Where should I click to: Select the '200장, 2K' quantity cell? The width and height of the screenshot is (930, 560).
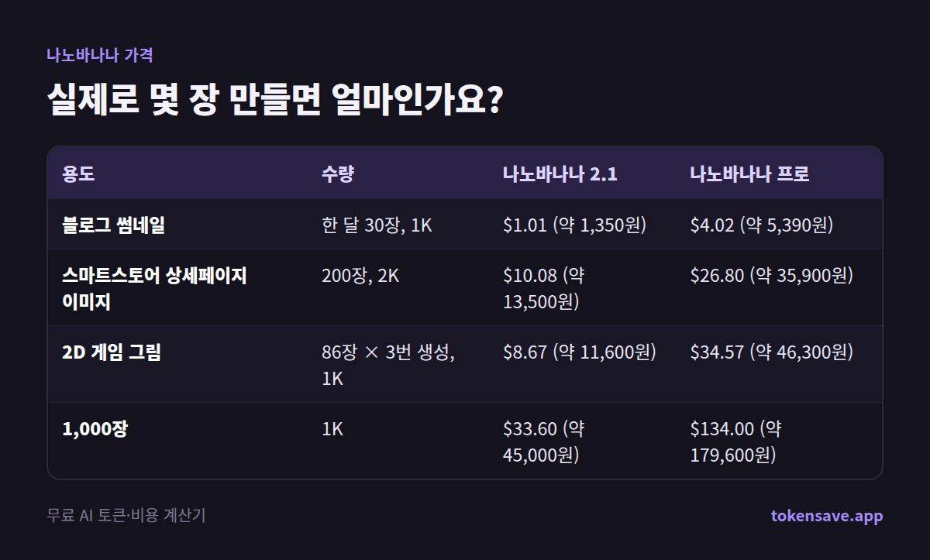(x=360, y=276)
